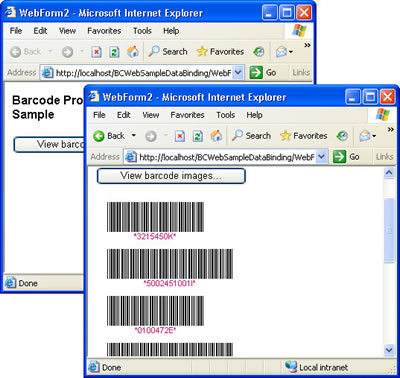Click barcode image labeled *3215450K*
The image size is (400, 378).
155,217
